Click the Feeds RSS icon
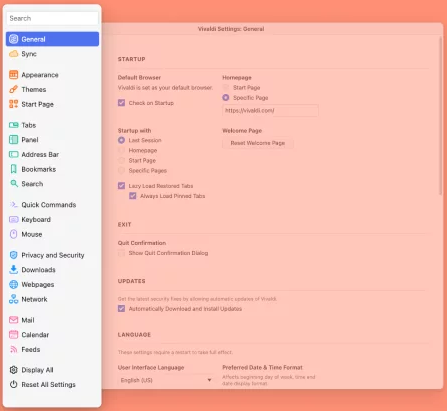The width and height of the screenshot is (447, 411). pos(14,349)
